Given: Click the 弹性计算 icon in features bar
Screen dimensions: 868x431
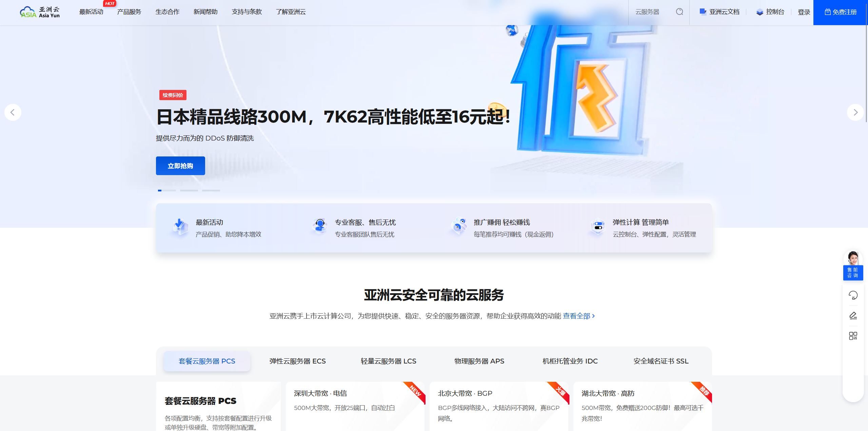Looking at the screenshot, I should pyautogui.click(x=598, y=227).
